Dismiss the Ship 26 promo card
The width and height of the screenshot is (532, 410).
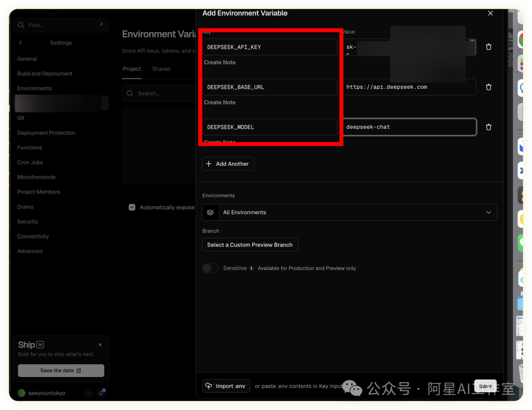(x=100, y=345)
